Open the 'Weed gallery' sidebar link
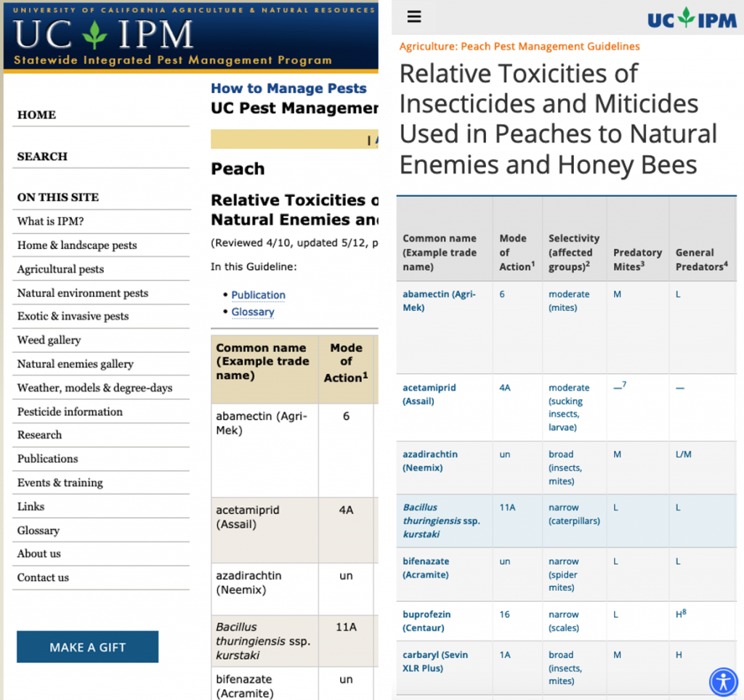 [49, 340]
